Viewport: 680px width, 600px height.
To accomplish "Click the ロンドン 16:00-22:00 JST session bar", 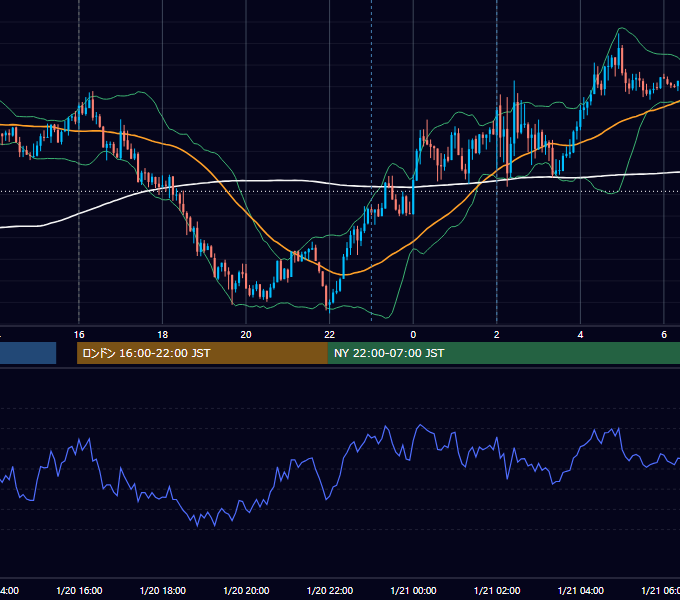I will (x=202, y=353).
